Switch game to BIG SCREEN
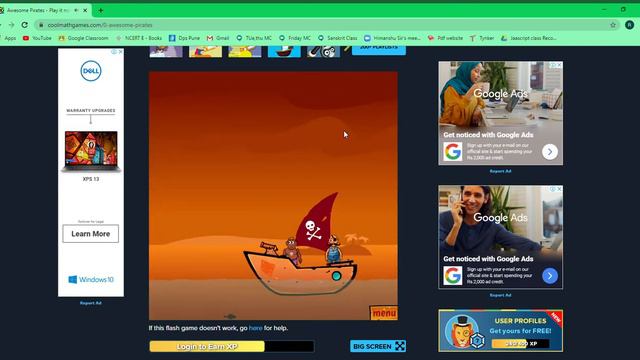Viewport: 640px width, 360px height. point(378,346)
